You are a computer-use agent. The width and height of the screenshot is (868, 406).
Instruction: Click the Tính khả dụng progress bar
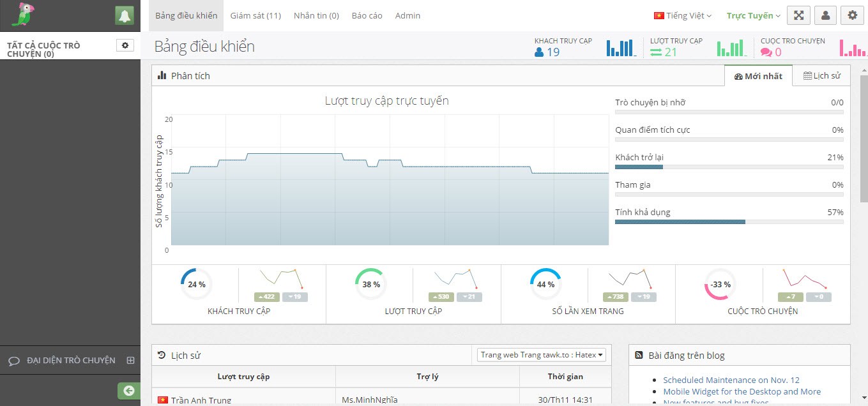[729, 222]
